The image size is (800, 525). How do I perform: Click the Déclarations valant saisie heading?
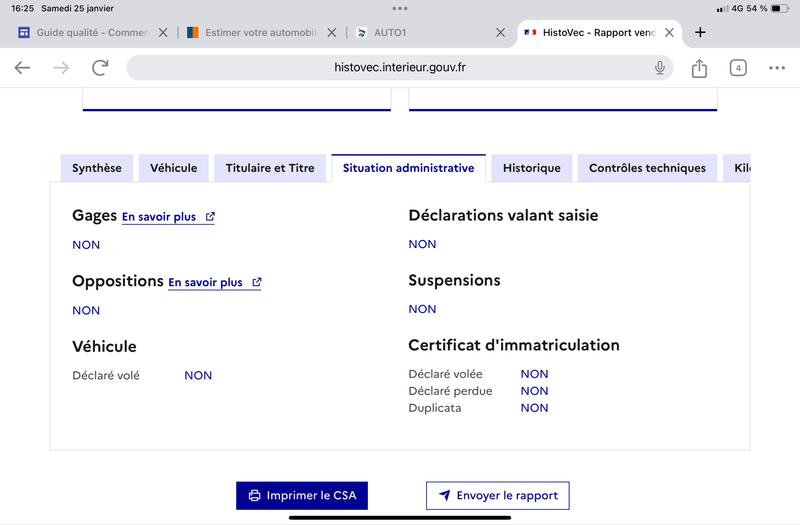[x=503, y=215]
